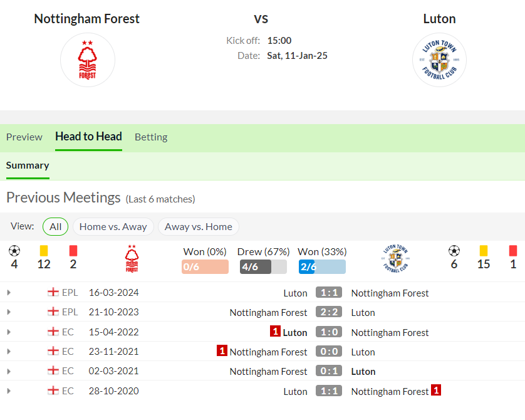
Task: Click the Luton Town crest in header
Action: (439, 60)
